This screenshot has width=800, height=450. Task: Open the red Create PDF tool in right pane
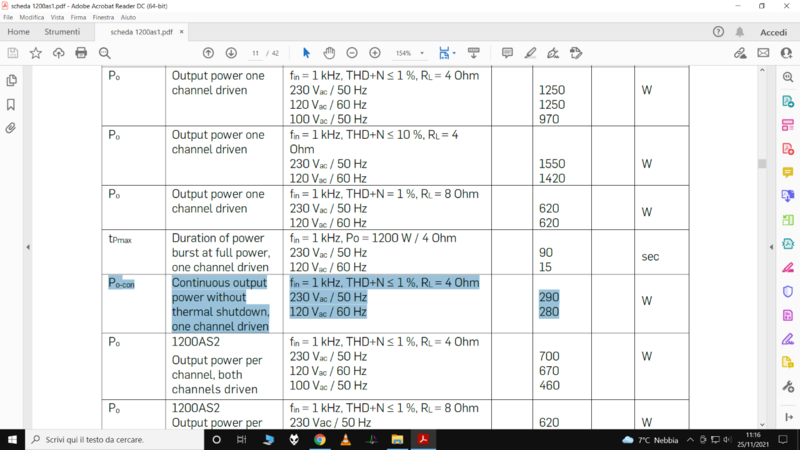click(x=788, y=148)
